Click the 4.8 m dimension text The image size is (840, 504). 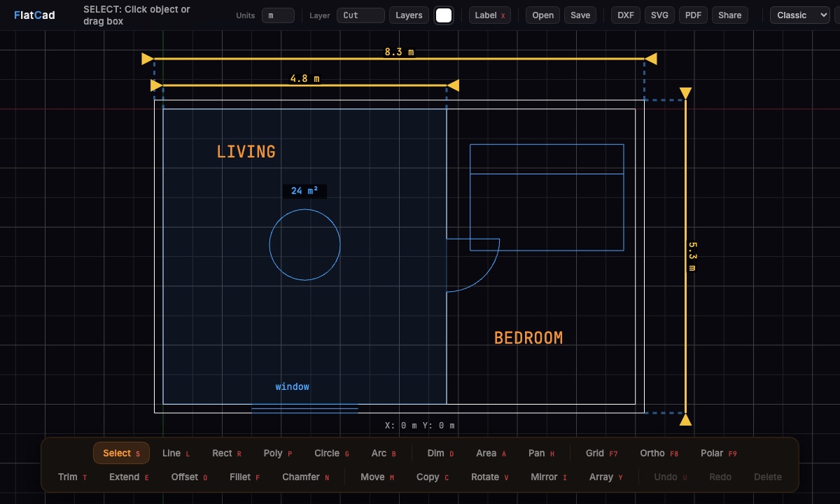(x=305, y=79)
